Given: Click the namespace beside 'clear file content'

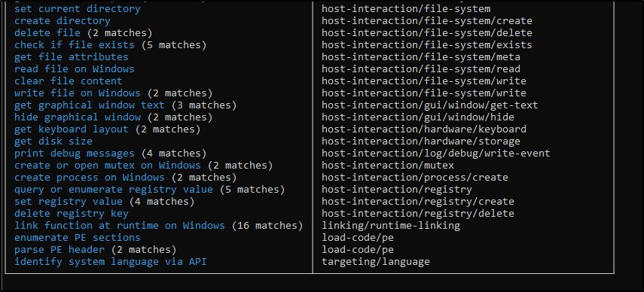Looking at the screenshot, I should coord(424,81).
